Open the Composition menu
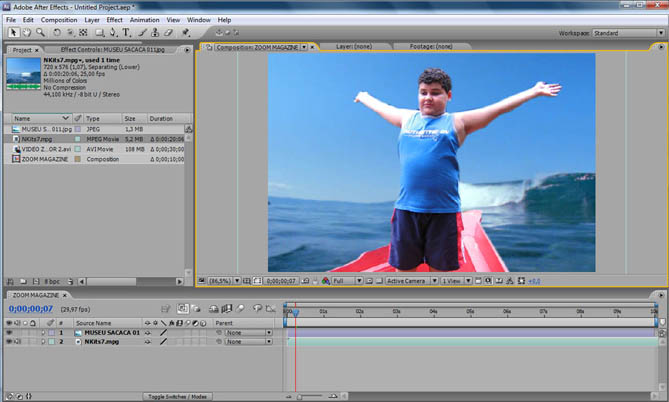 click(58, 19)
